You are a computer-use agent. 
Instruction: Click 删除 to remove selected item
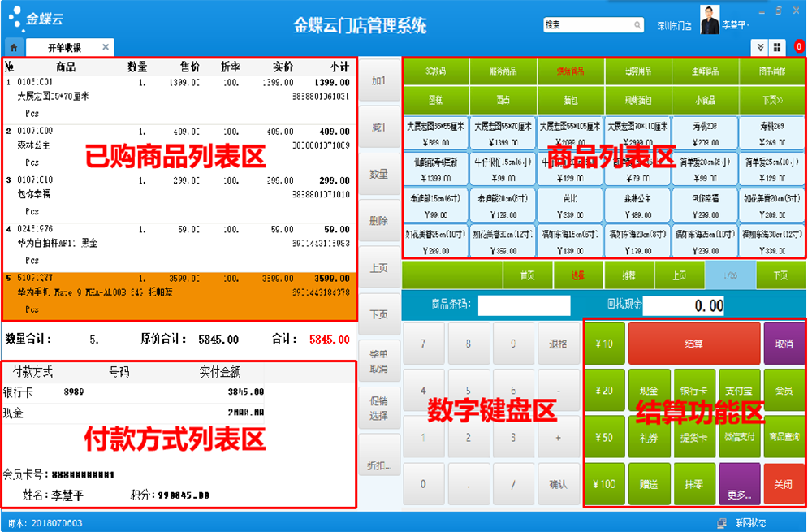(379, 221)
